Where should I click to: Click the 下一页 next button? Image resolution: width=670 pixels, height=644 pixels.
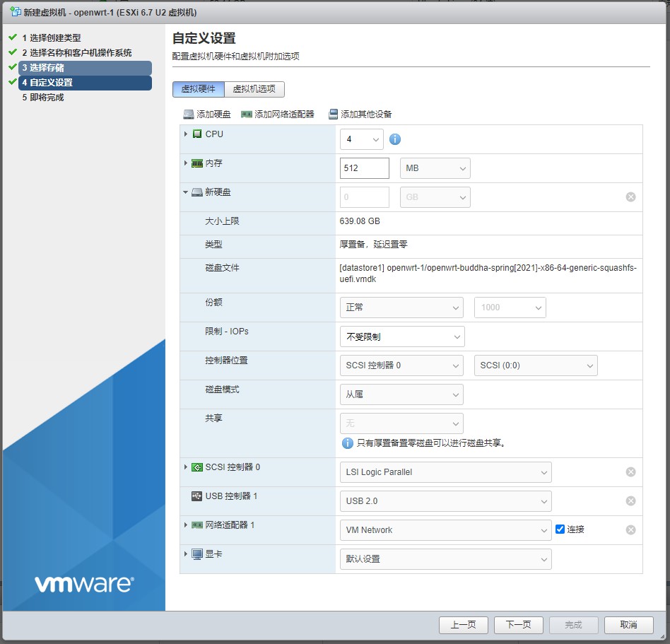(518, 625)
